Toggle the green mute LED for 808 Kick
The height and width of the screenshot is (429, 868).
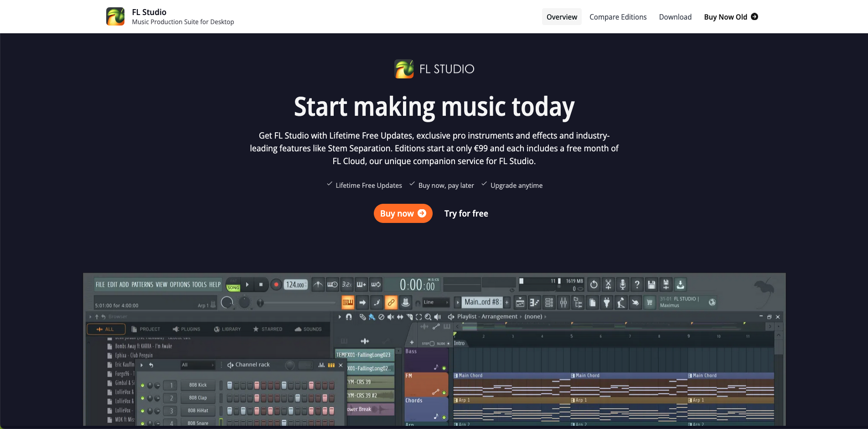(x=143, y=385)
